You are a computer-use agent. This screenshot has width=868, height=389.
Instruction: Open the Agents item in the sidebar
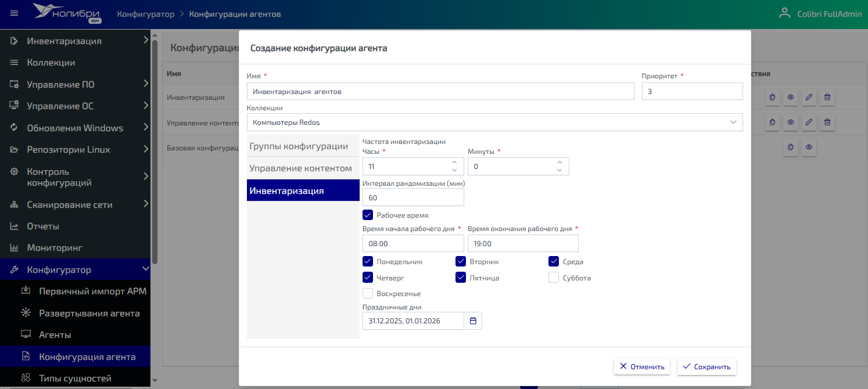coord(55,335)
